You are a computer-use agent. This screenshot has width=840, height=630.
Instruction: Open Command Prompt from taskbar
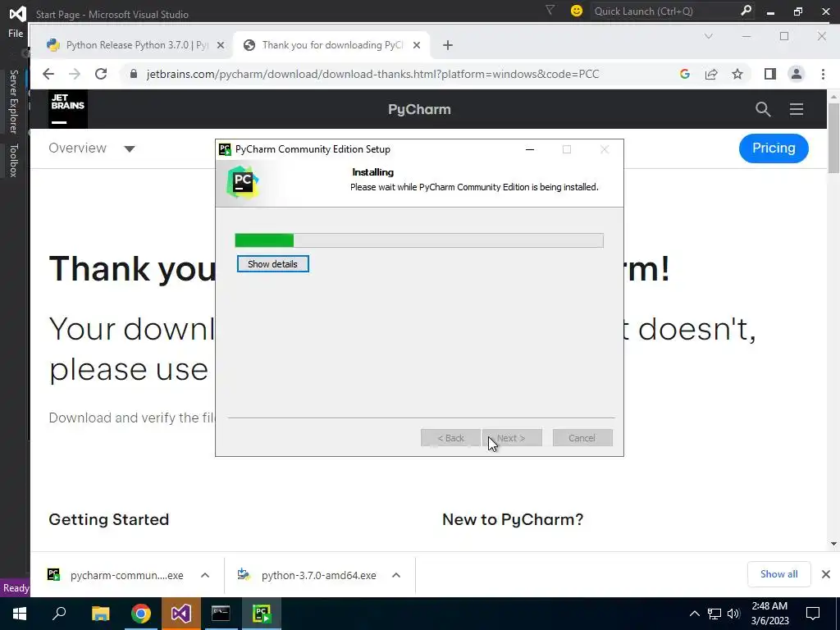point(221,614)
